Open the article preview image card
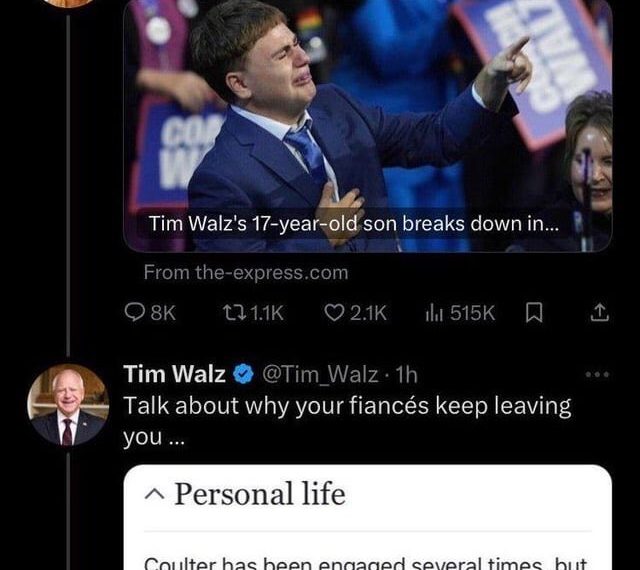Viewport: 640px width, 570px height. (367, 125)
